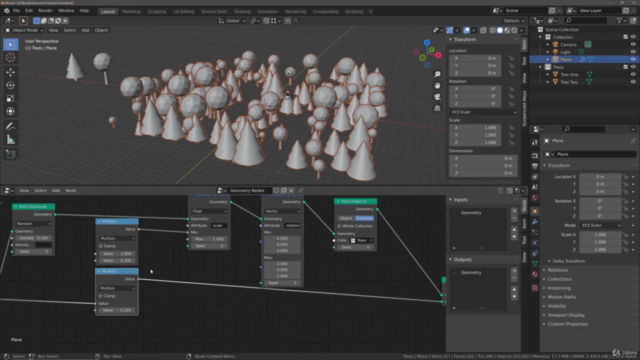Expand the Motion Paths panel

pos(562,297)
